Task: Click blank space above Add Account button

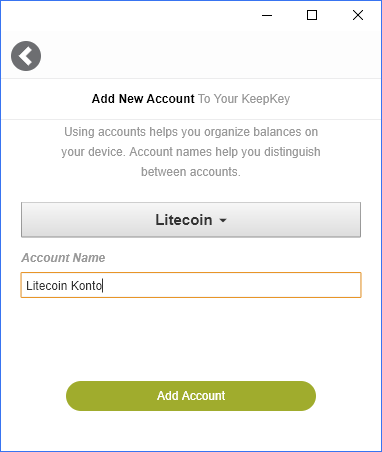Action: point(191,340)
